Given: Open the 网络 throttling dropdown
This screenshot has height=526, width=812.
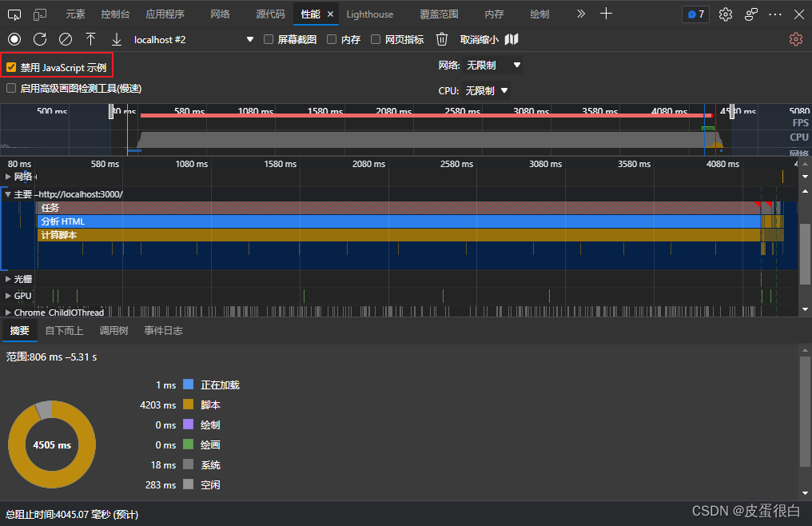Looking at the screenshot, I should point(493,66).
